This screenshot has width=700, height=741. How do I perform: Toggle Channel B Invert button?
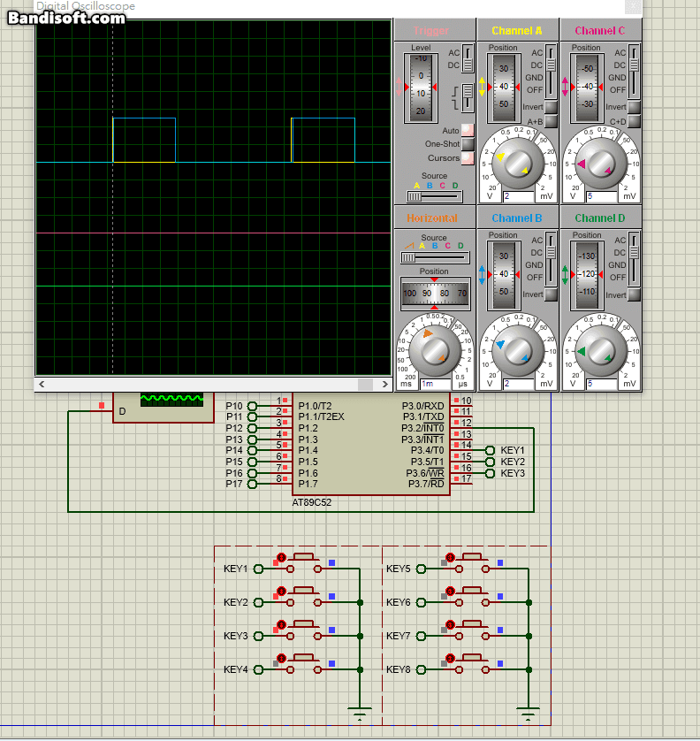[551, 294]
